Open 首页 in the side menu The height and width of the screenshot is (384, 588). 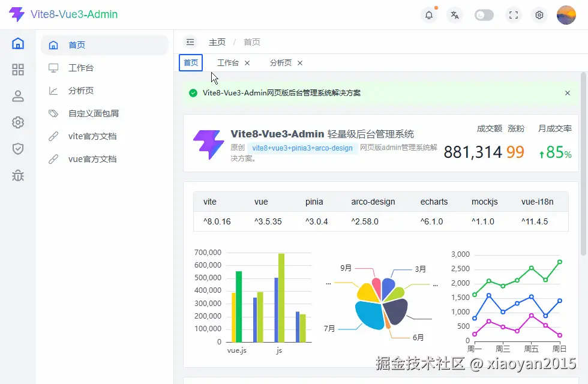(x=104, y=45)
